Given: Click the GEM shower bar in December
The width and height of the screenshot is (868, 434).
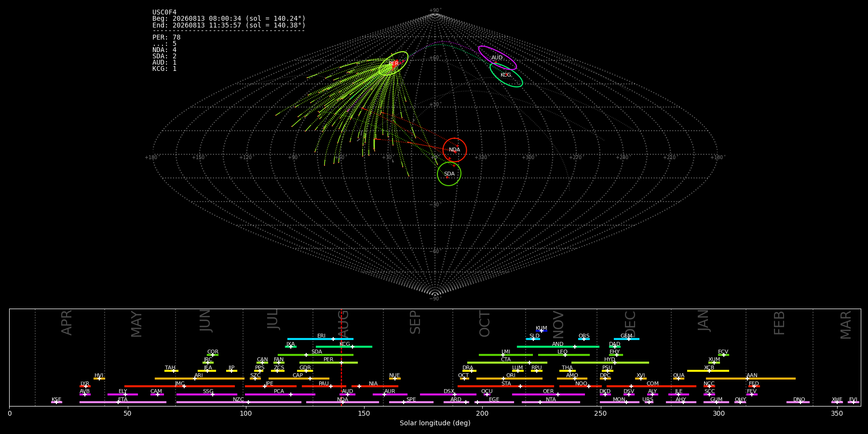Looking at the screenshot, I should [626, 339].
